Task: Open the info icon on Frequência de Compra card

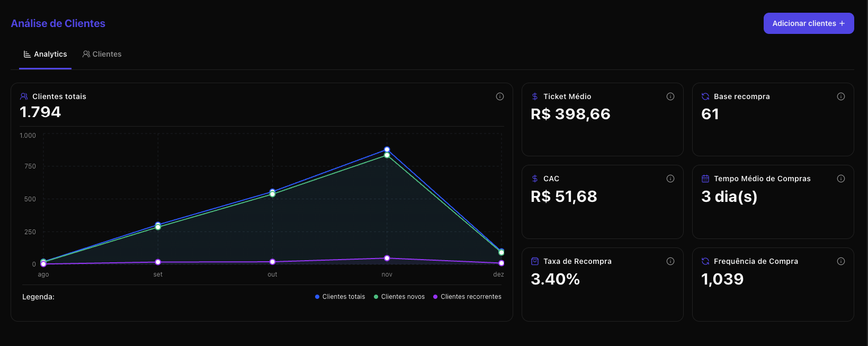Action: click(x=841, y=261)
